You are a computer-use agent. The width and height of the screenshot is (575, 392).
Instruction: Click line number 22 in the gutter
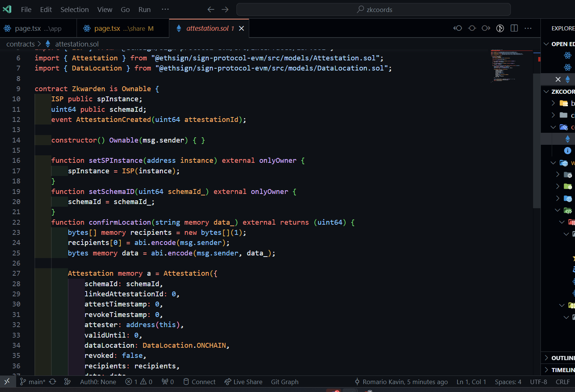pyautogui.click(x=17, y=222)
